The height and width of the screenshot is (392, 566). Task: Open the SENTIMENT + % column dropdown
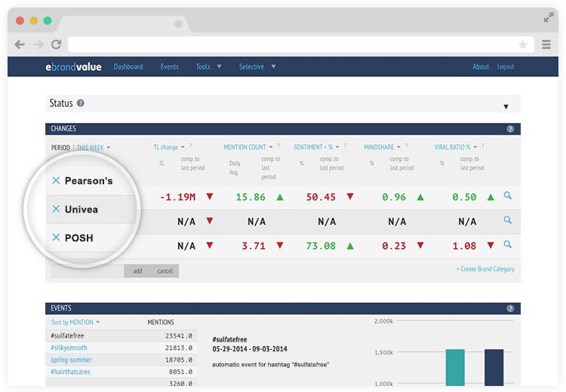point(316,147)
